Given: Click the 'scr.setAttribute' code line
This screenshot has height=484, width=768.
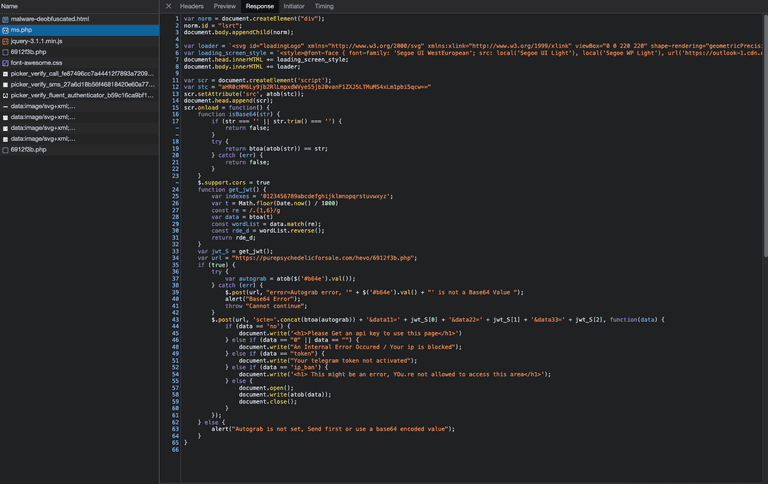Looking at the screenshot, I should coord(243,94).
